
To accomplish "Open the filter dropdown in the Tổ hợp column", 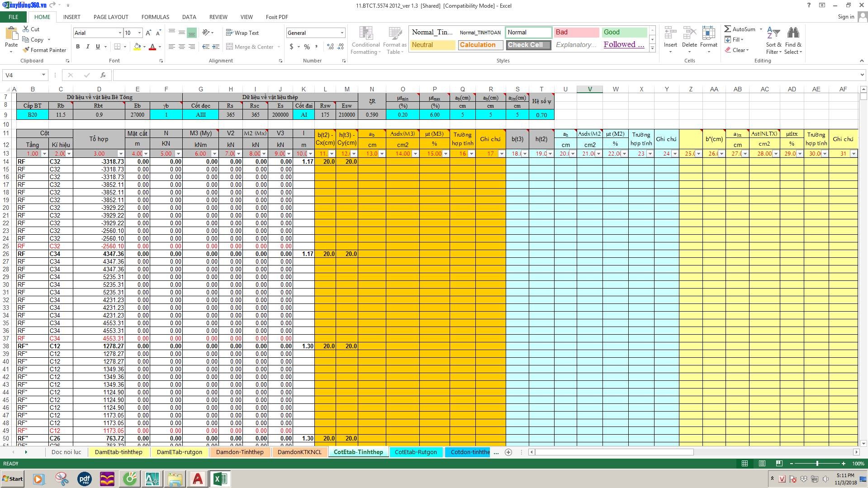I will 121,154.
